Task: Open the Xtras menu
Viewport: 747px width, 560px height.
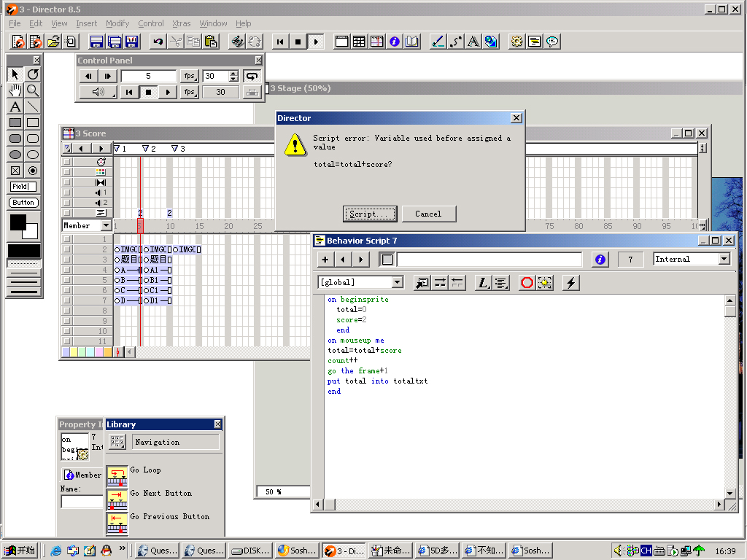Action: [x=181, y=23]
